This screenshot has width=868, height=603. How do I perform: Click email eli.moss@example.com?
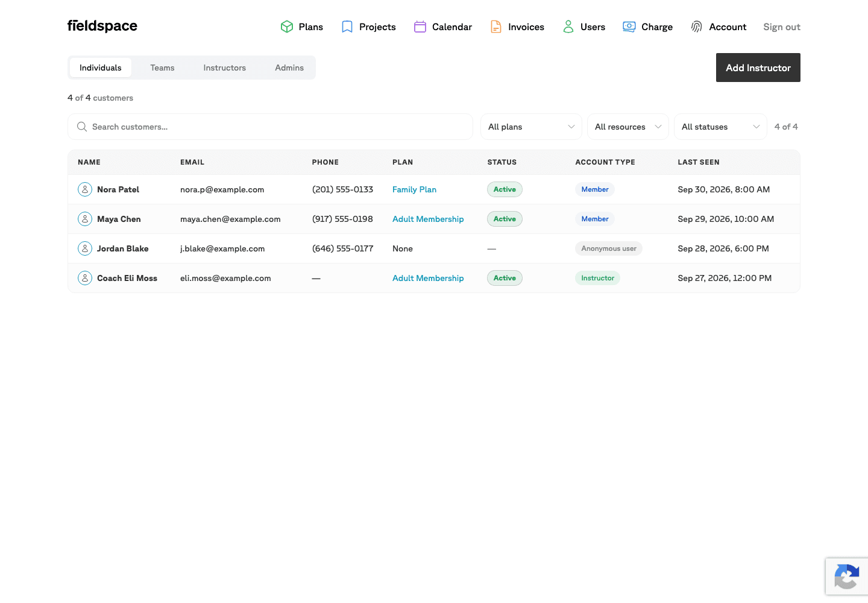point(225,278)
